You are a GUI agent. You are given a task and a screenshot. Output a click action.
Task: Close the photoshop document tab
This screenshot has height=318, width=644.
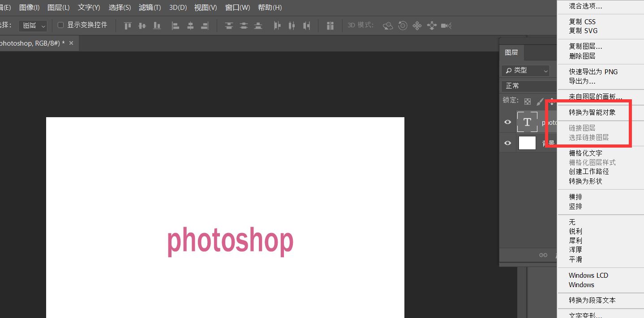[71, 43]
